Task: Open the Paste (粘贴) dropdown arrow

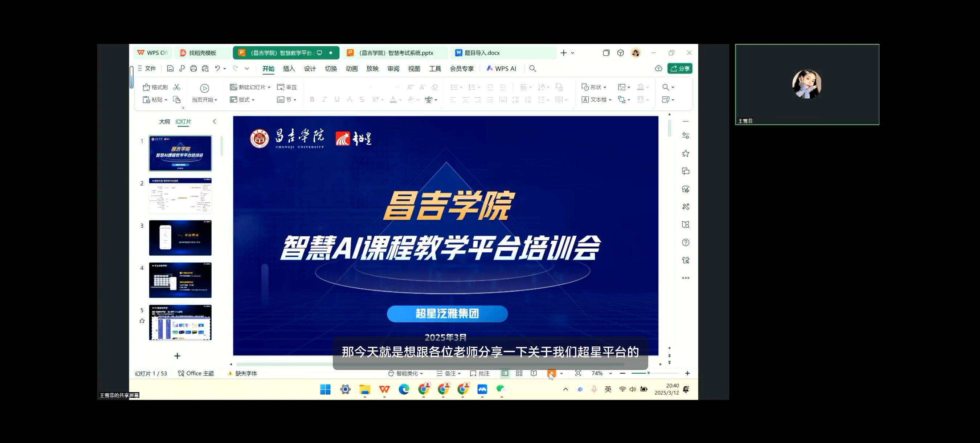Action: click(x=166, y=100)
